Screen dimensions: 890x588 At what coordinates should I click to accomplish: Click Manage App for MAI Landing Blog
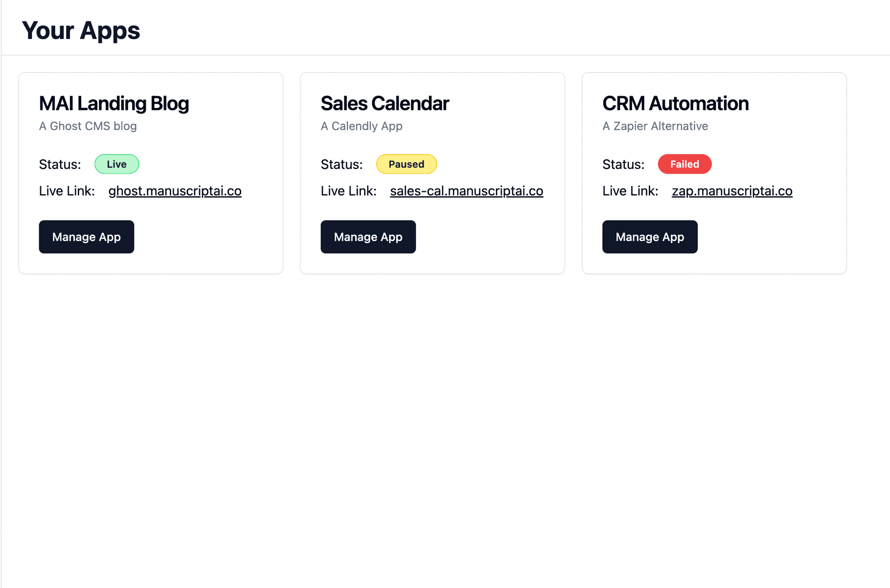coord(86,237)
